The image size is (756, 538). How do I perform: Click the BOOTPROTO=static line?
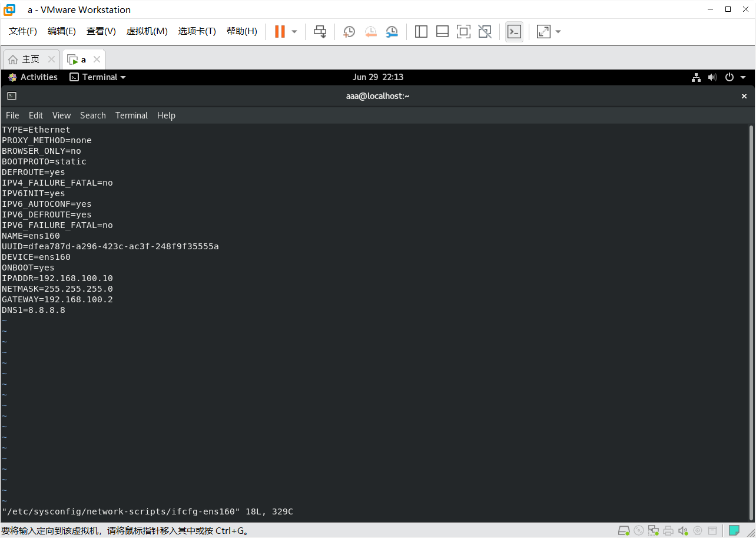(x=44, y=161)
